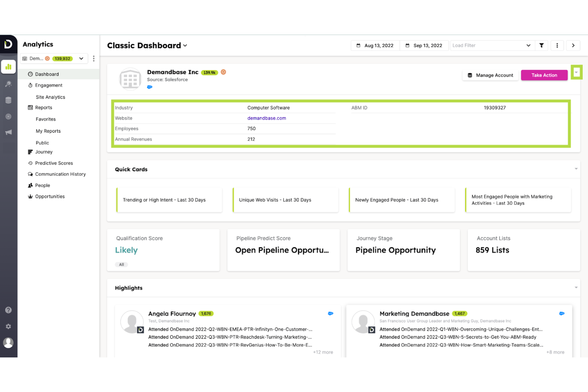This screenshot has height=392, width=588.
Task: Open Communication History from the sidebar
Action: [60, 174]
